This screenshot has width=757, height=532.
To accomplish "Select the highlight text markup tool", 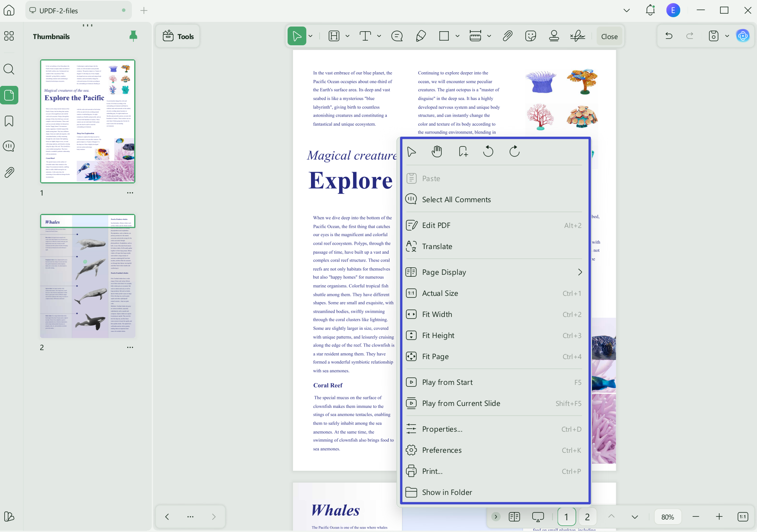I will click(334, 36).
